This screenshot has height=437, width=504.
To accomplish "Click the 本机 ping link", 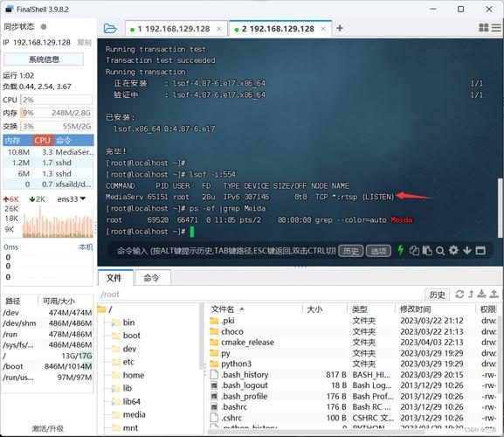I will point(86,247).
